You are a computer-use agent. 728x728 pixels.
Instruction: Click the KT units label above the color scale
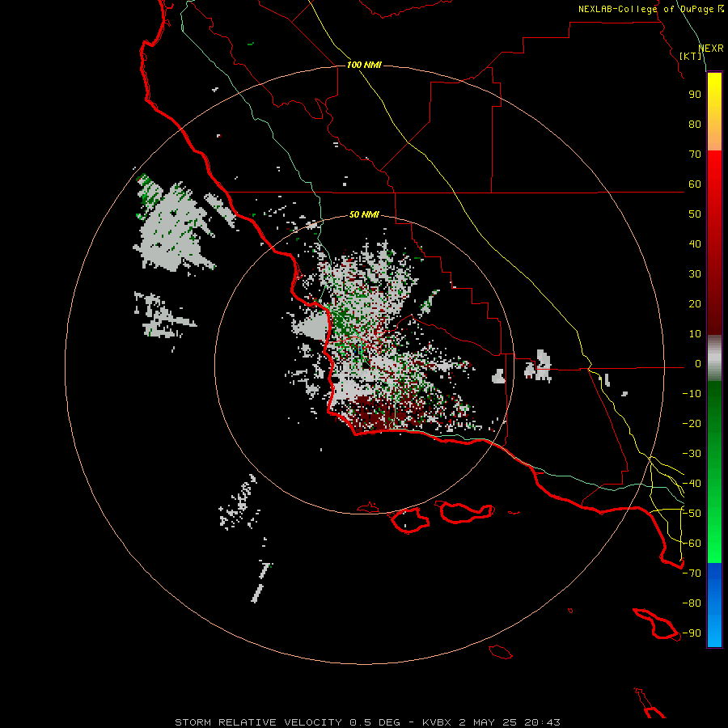[x=691, y=56]
